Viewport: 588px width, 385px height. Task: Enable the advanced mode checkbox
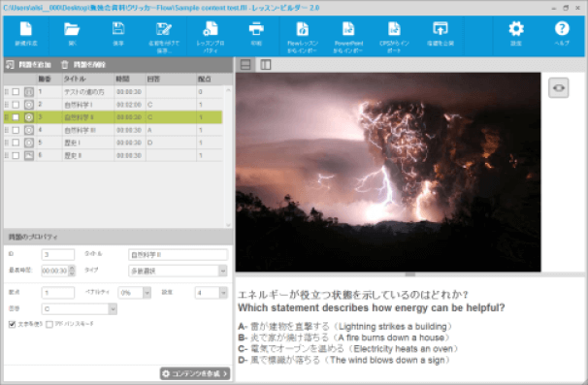tap(49, 324)
